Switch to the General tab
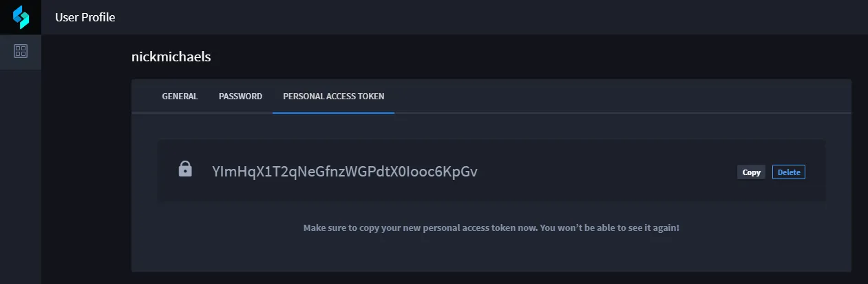 tap(180, 97)
